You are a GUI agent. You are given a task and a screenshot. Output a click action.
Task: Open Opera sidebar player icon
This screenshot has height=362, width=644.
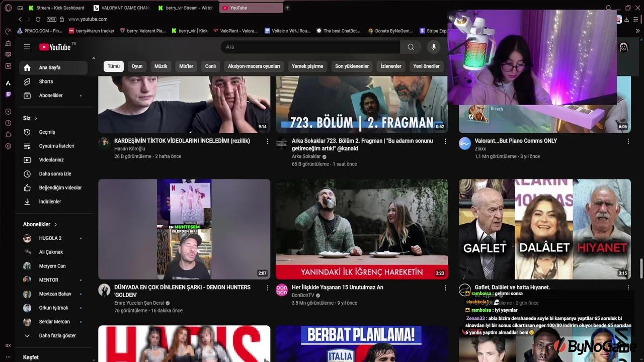[8, 112]
